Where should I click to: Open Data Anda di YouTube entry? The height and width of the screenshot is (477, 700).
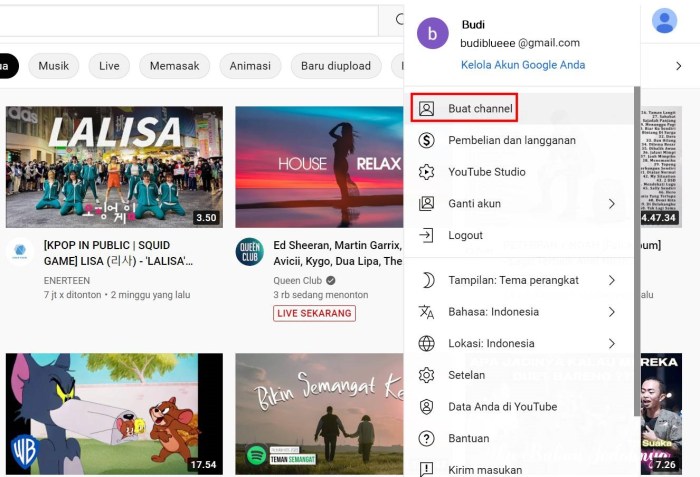click(519, 407)
